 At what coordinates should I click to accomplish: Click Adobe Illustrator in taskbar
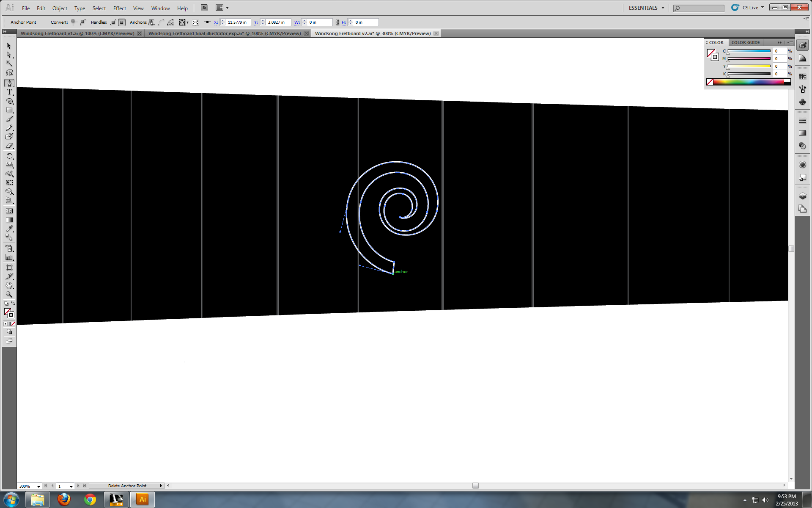142,499
